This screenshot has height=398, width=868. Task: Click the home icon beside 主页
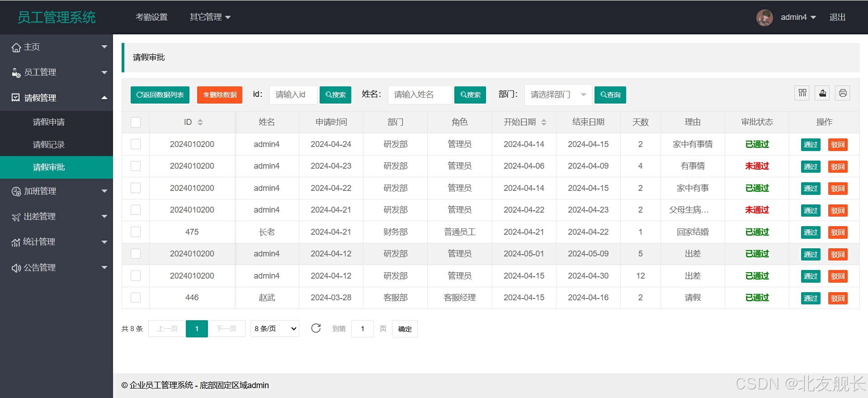click(x=16, y=47)
